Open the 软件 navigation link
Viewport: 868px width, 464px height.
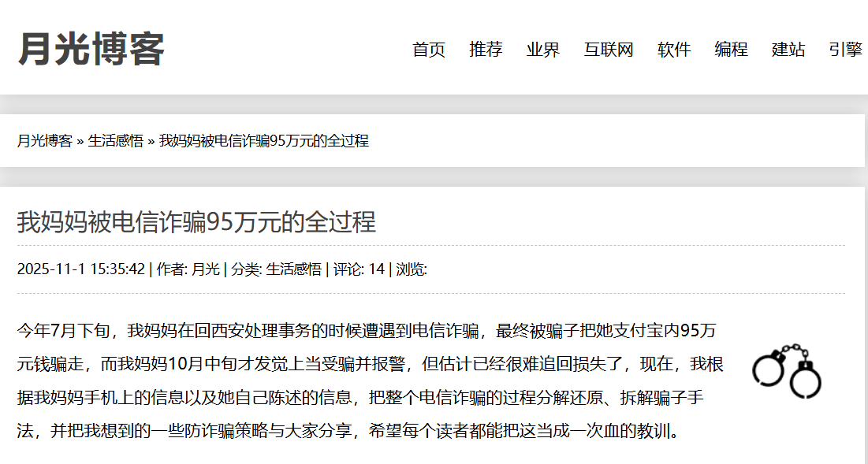click(674, 50)
